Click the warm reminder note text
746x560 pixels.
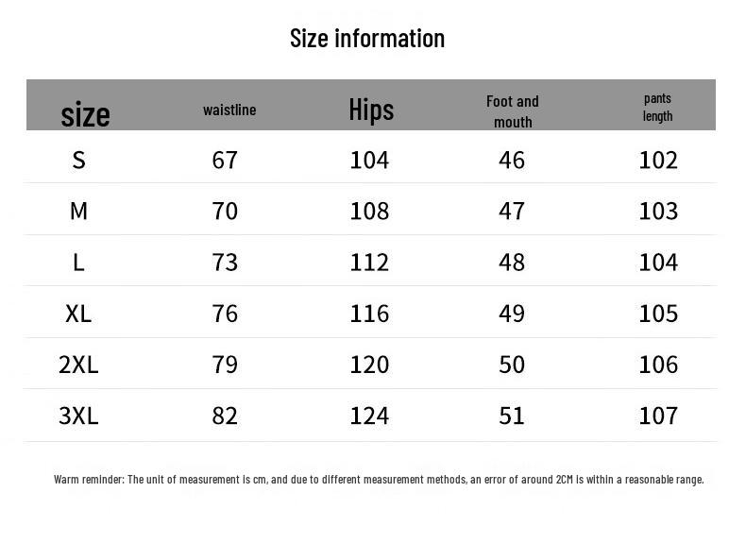tap(379, 480)
